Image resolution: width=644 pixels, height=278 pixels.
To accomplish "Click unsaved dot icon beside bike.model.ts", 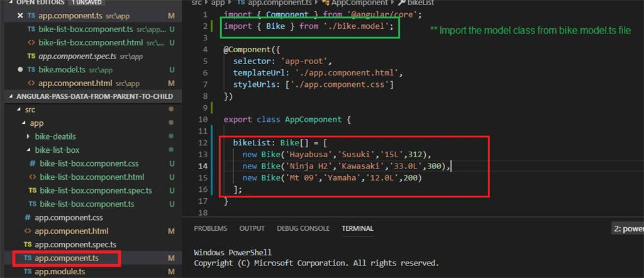I will coord(20,70).
